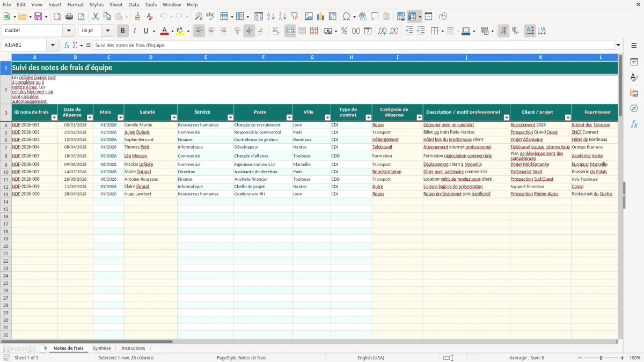Click the Copy icon
This screenshot has height=362, width=644.
tap(107, 17)
